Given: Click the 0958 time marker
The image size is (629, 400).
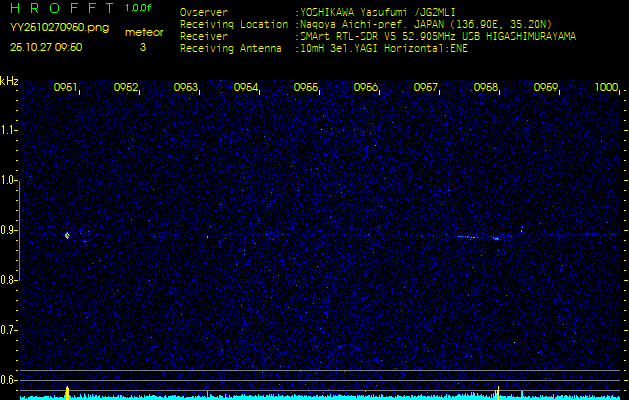Looking at the screenshot, I should [x=485, y=87].
